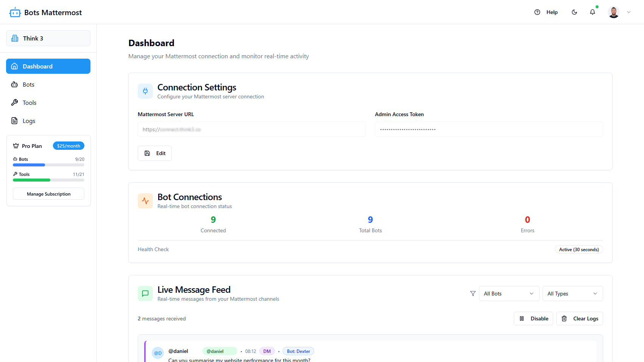This screenshot has width=644, height=362.
Task: Click the trash icon on Clear Logs
Action: point(564,318)
